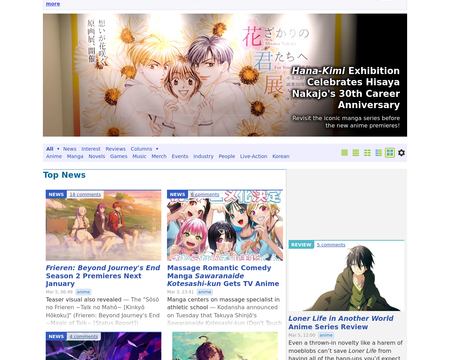450x360 pixels.
Task: Filter by Music topic
Action: click(x=139, y=156)
